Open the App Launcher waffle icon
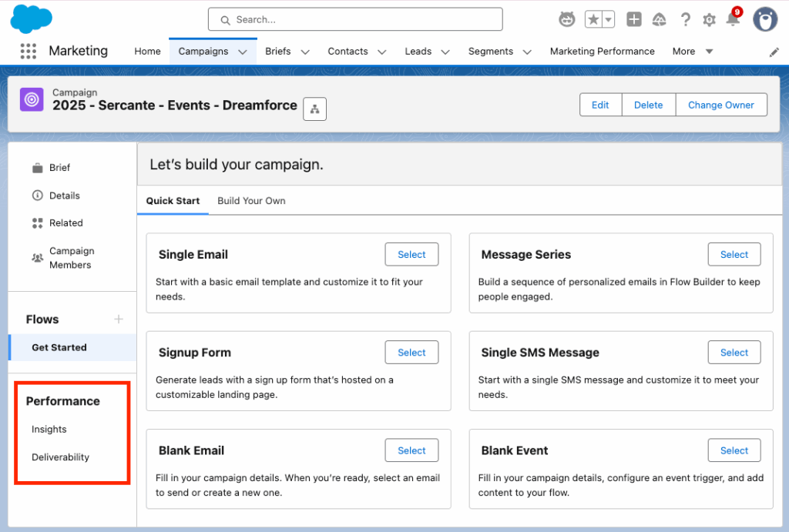 (x=29, y=51)
